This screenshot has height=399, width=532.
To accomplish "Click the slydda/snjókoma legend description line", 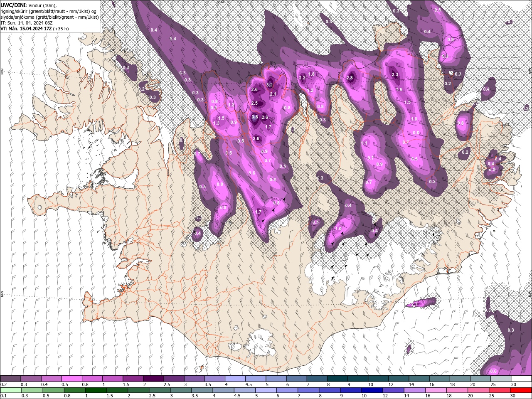I will coord(49,17).
